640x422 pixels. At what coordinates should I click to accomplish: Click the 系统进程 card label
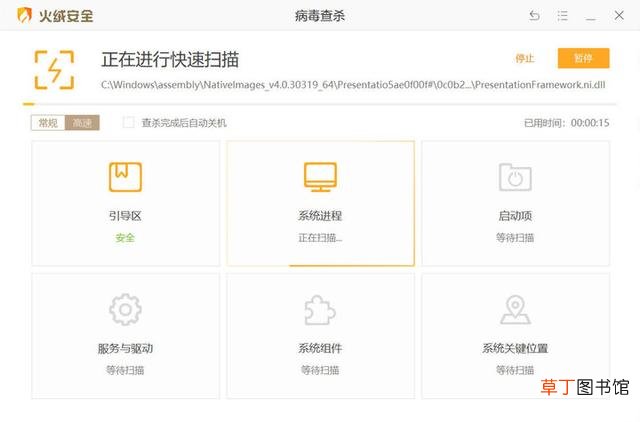point(320,215)
